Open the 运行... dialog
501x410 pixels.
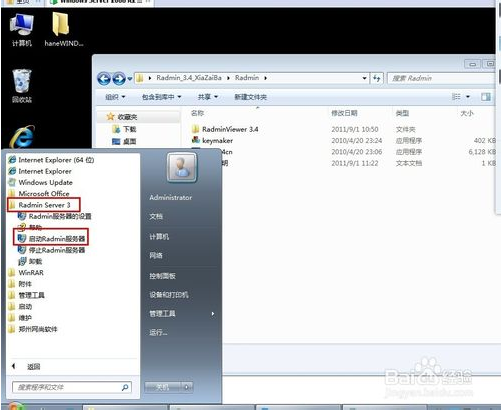click(158, 332)
